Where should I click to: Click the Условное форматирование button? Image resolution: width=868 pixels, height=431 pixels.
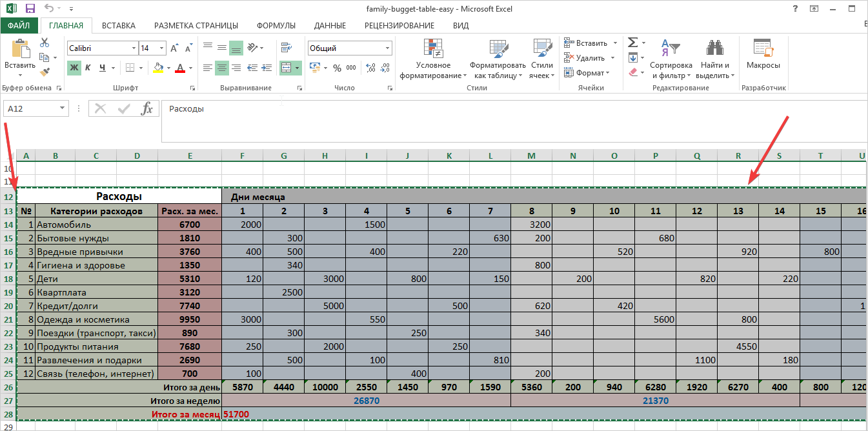(432, 59)
